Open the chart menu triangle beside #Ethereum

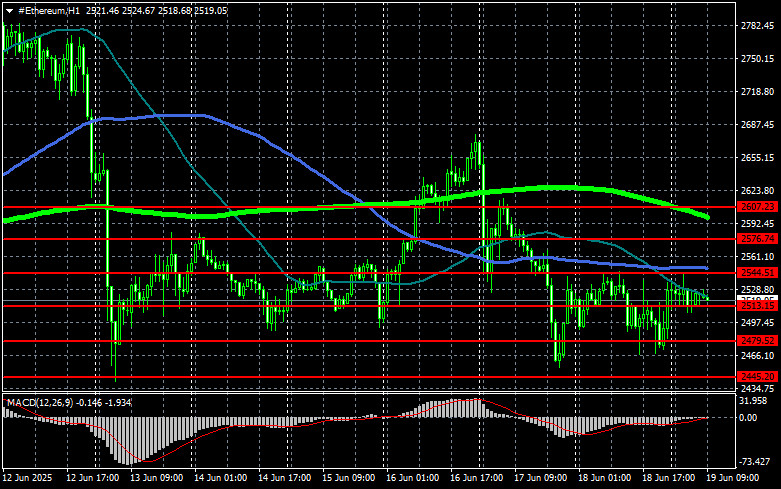9,10
